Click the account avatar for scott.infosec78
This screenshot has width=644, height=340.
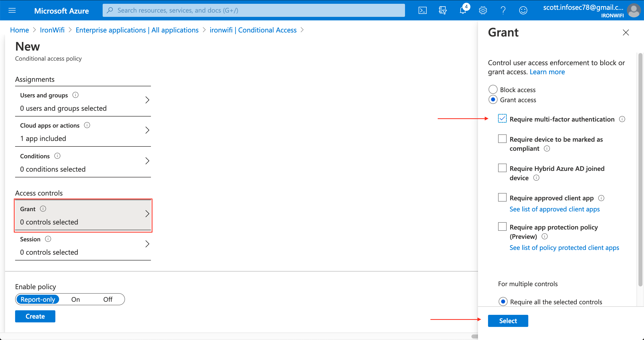pyautogui.click(x=634, y=10)
